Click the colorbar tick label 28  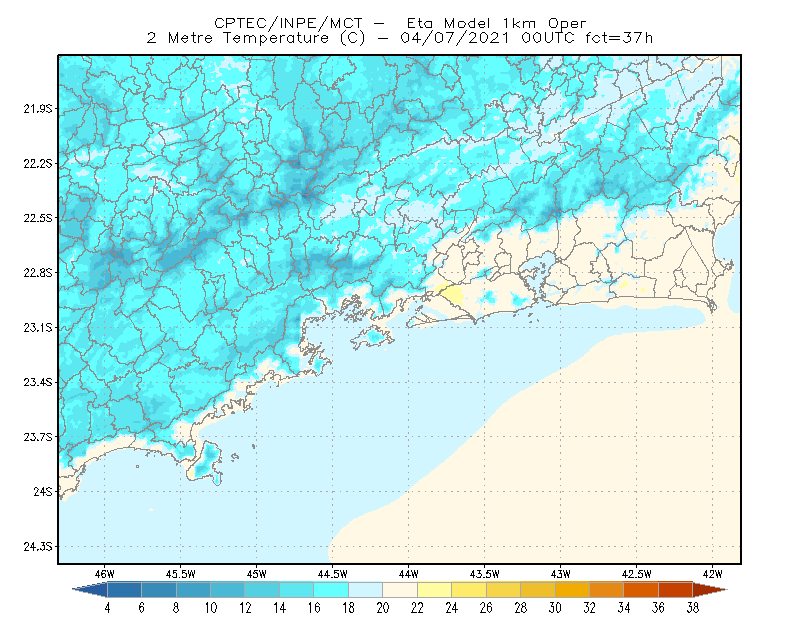coord(520,608)
